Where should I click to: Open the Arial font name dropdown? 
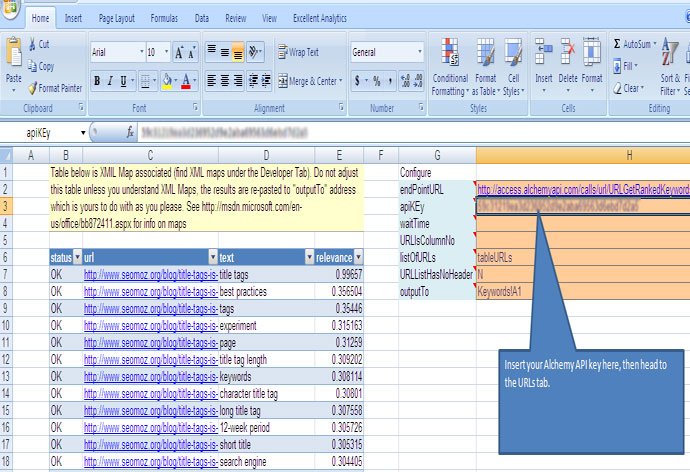pyautogui.click(x=142, y=52)
